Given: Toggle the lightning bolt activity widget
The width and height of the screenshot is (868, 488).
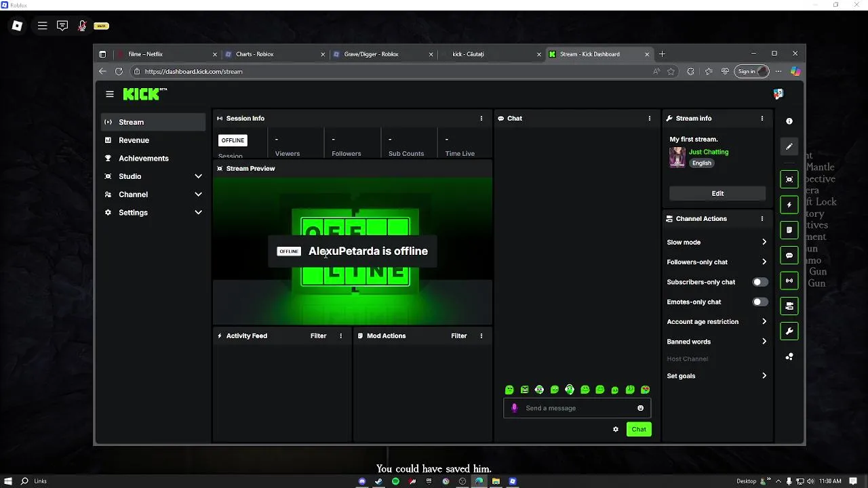Looking at the screenshot, I should (789, 205).
